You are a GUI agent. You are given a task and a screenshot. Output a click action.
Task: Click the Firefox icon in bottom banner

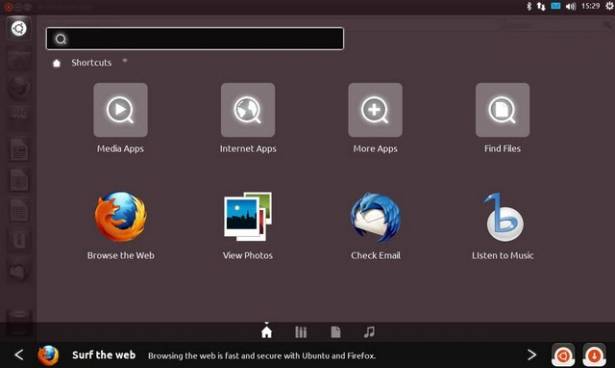(48, 355)
